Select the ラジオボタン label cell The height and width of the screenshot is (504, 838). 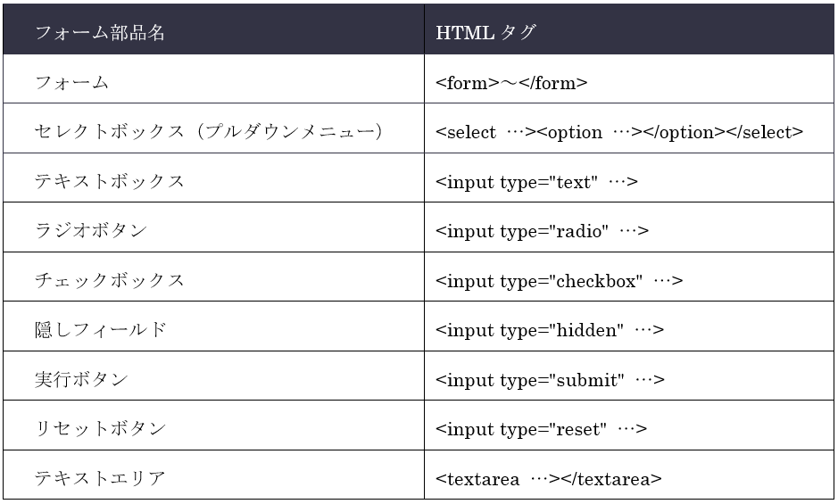91,231
